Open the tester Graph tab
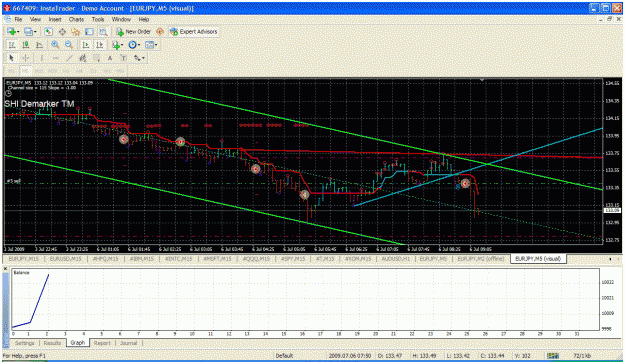 click(x=78, y=342)
